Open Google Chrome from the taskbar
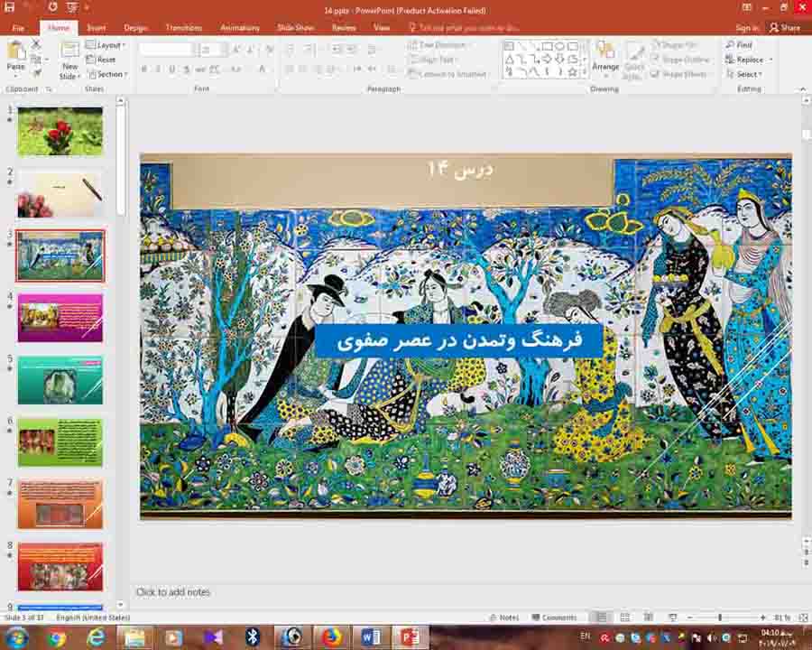 point(56,637)
